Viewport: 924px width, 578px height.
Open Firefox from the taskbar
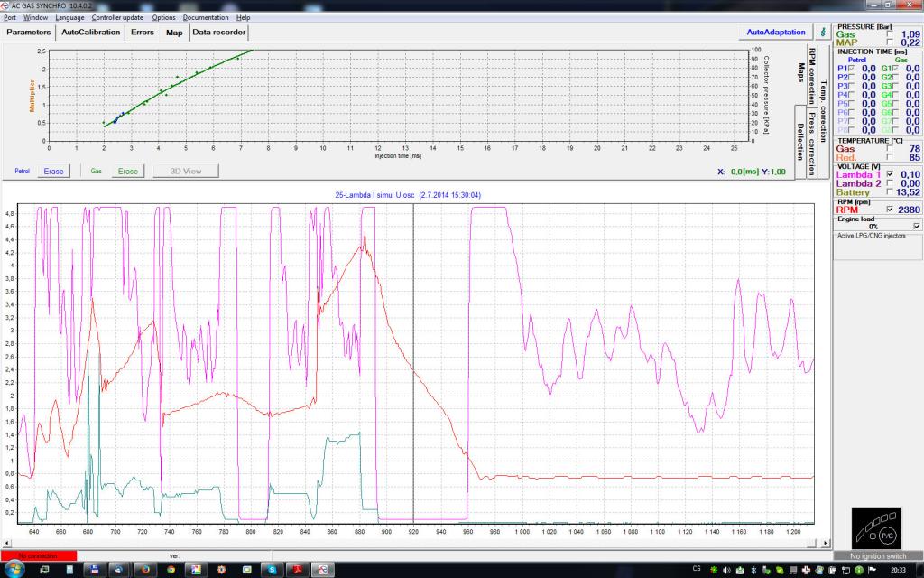tap(143, 569)
